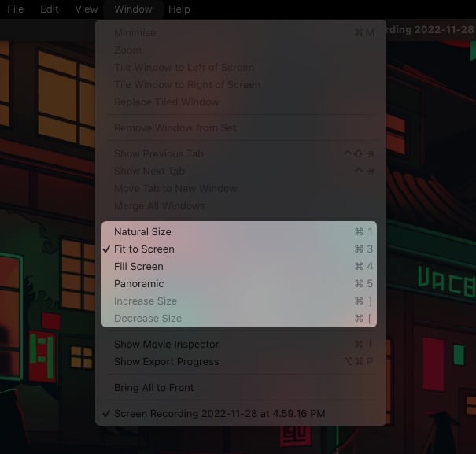The image size is (476, 454).
Task: Open Show Movie Inspector
Action: (239, 345)
